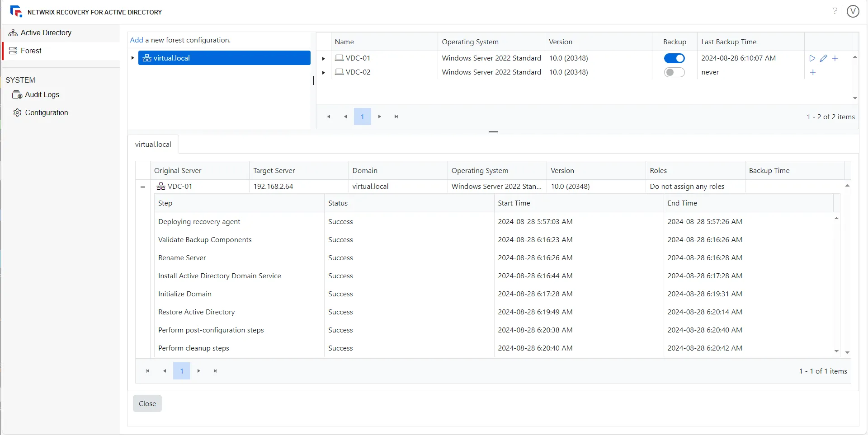This screenshot has width=868, height=435.
Task: Click VDC-01 computer icon in top grid
Action: point(340,58)
